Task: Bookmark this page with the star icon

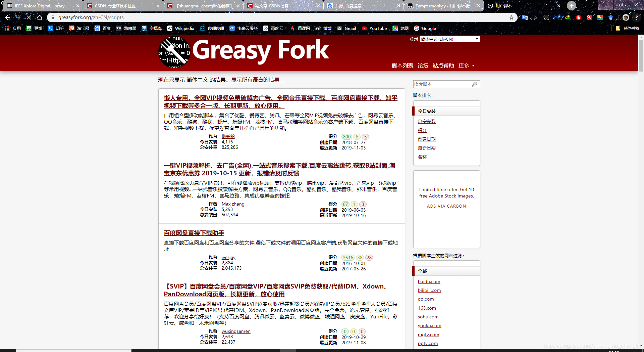Action: point(512,17)
